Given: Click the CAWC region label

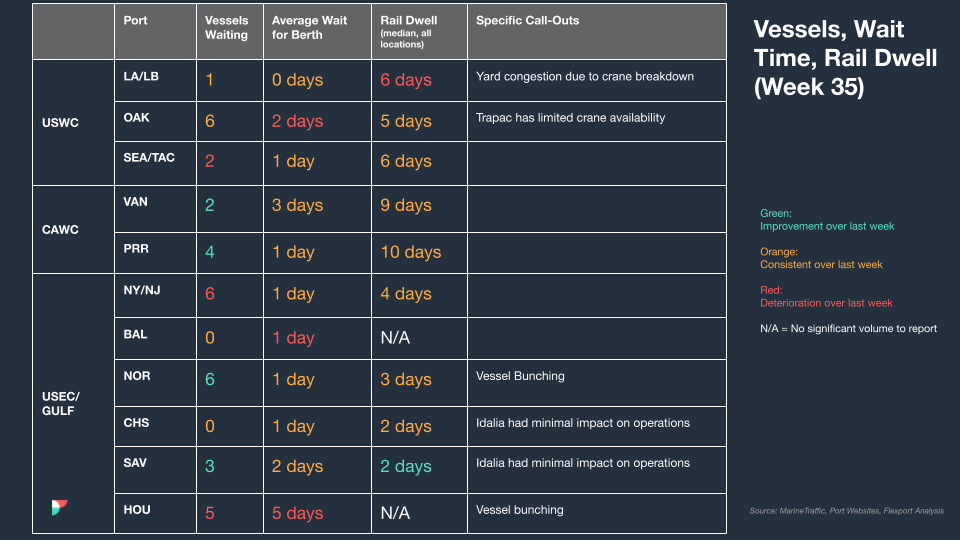Looking at the screenshot, I should pos(60,230).
